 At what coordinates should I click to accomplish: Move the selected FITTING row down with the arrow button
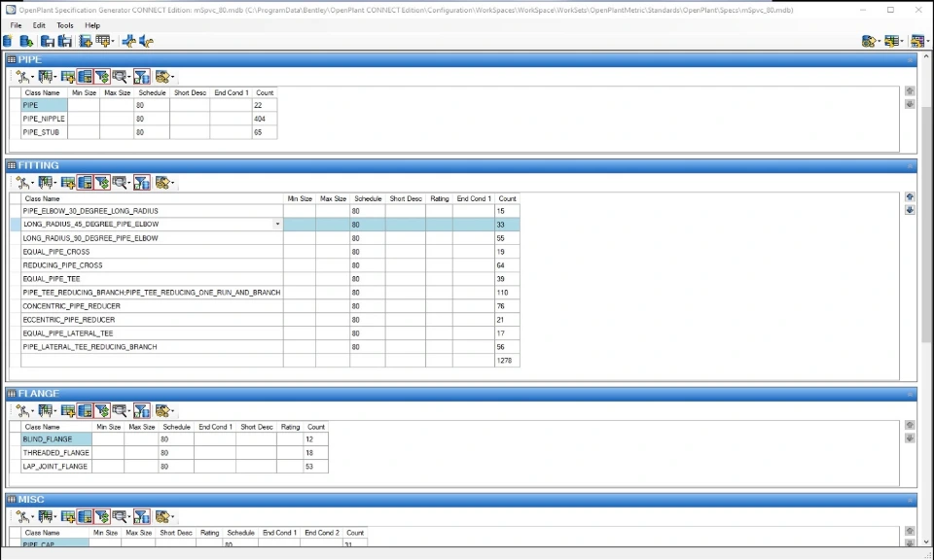point(910,208)
